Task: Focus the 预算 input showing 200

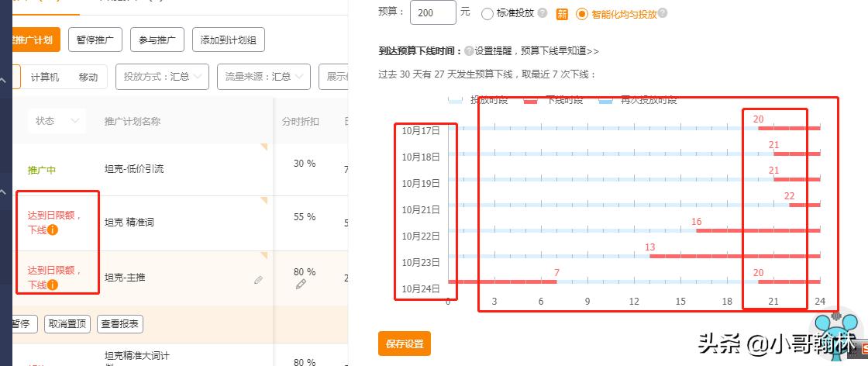Action: pos(433,12)
